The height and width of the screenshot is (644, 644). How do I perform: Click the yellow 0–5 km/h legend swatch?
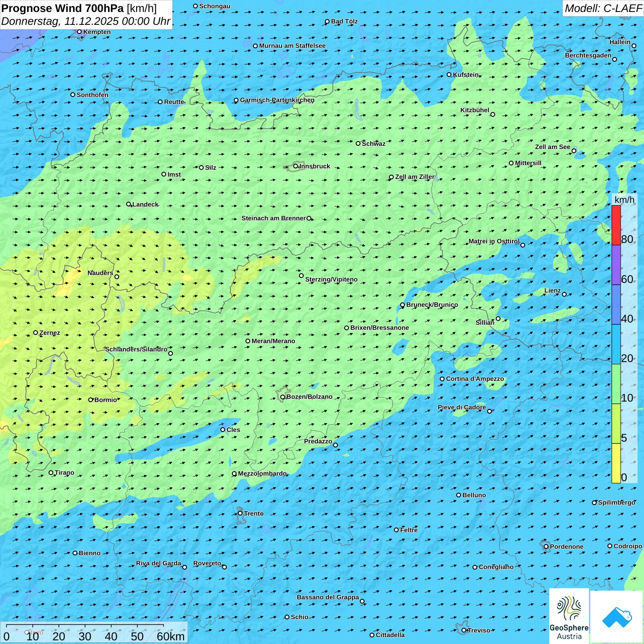point(616,463)
